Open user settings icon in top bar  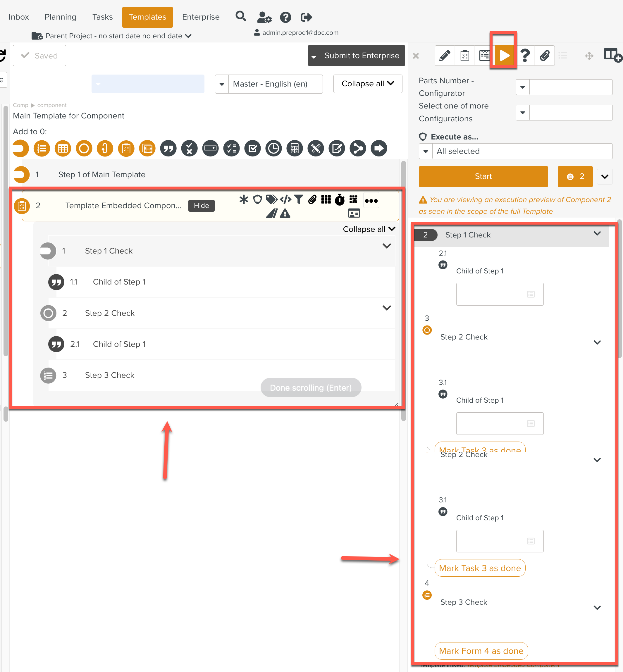pyautogui.click(x=264, y=17)
